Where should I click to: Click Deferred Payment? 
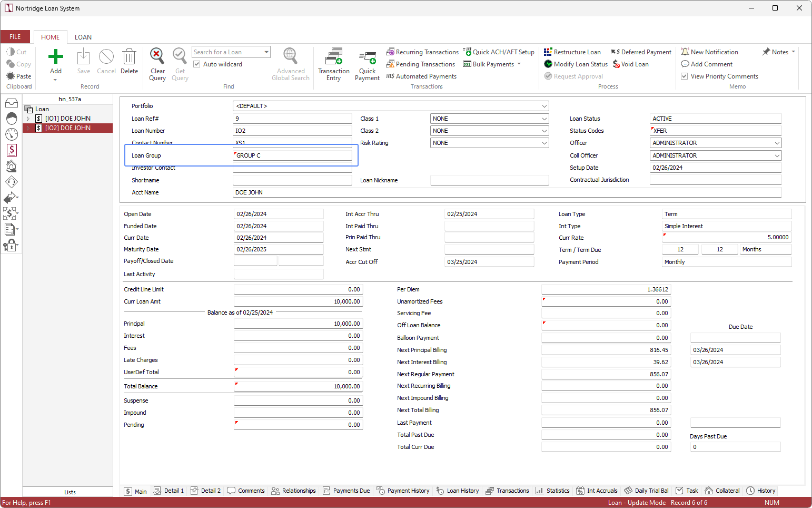(641, 52)
